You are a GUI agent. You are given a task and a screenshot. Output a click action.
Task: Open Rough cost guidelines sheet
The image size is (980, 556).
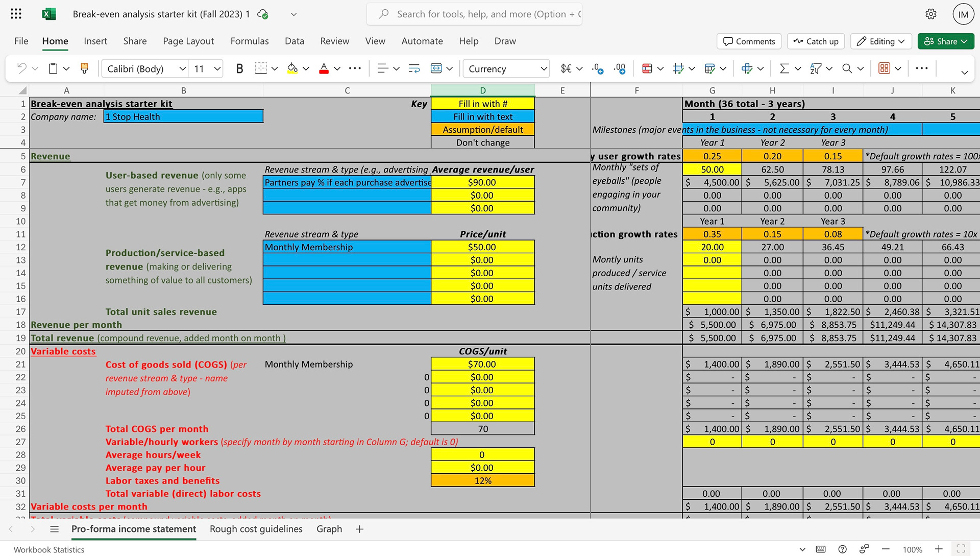[256, 529]
